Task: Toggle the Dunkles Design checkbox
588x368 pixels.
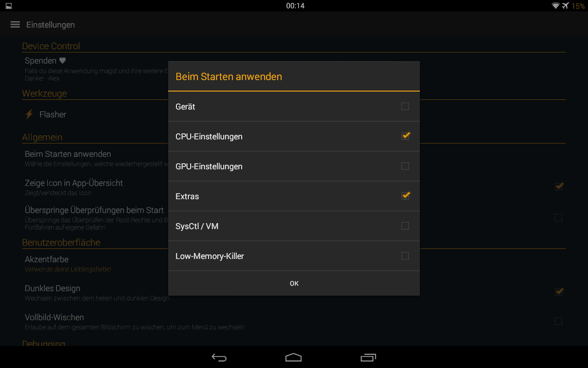Action: [559, 292]
